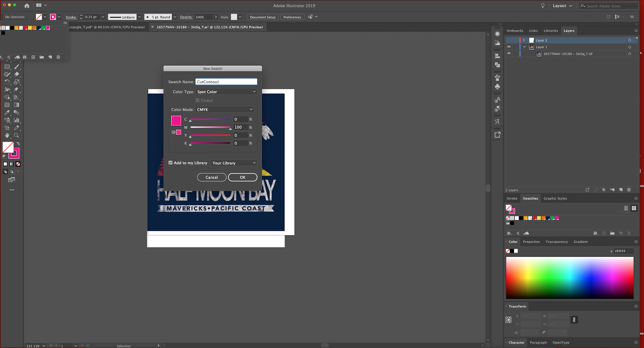Image resolution: width=644 pixels, height=348 pixels.
Task: Collapse Layer 1 with chevron
Action: 524,47
